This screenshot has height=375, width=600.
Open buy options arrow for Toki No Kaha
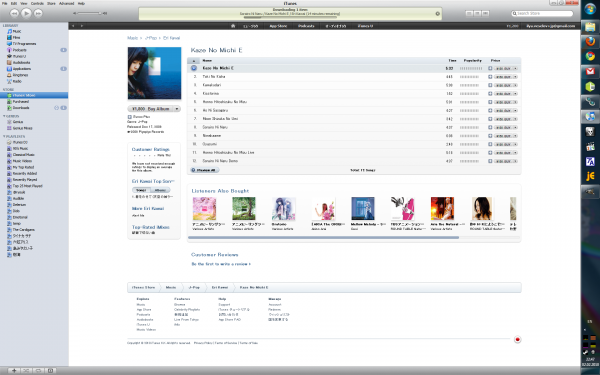pyautogui.click(x=515, y=77)
